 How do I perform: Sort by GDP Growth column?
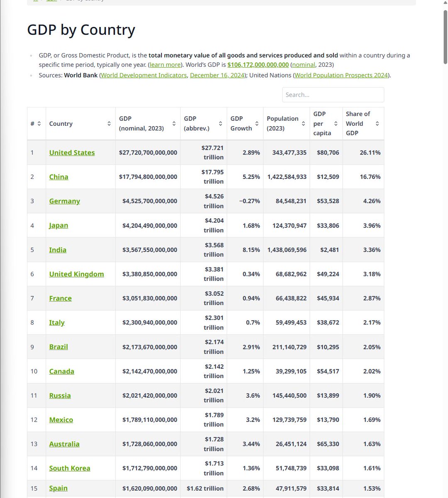[x=257, y=124]
